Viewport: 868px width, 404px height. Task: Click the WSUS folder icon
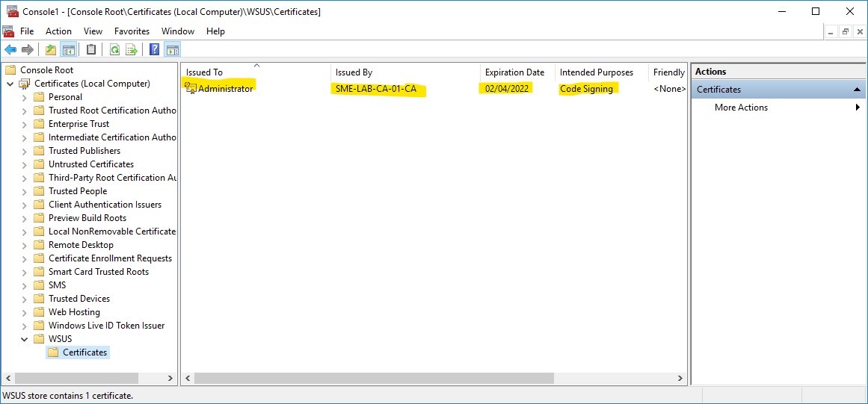click(39, 339)
